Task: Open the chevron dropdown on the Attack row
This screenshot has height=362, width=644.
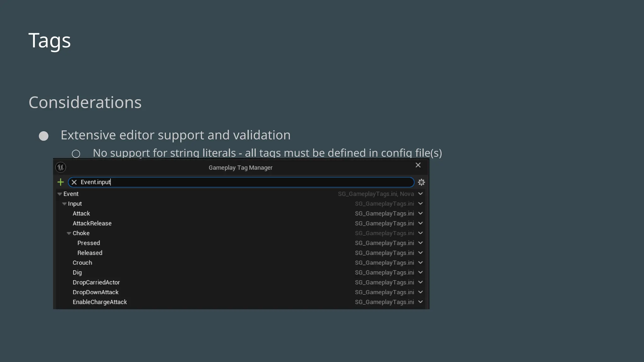Action: 420,213
